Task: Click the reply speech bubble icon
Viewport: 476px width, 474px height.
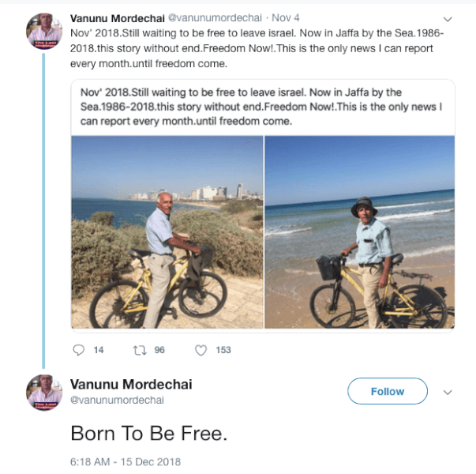Action: coord(78,350)
